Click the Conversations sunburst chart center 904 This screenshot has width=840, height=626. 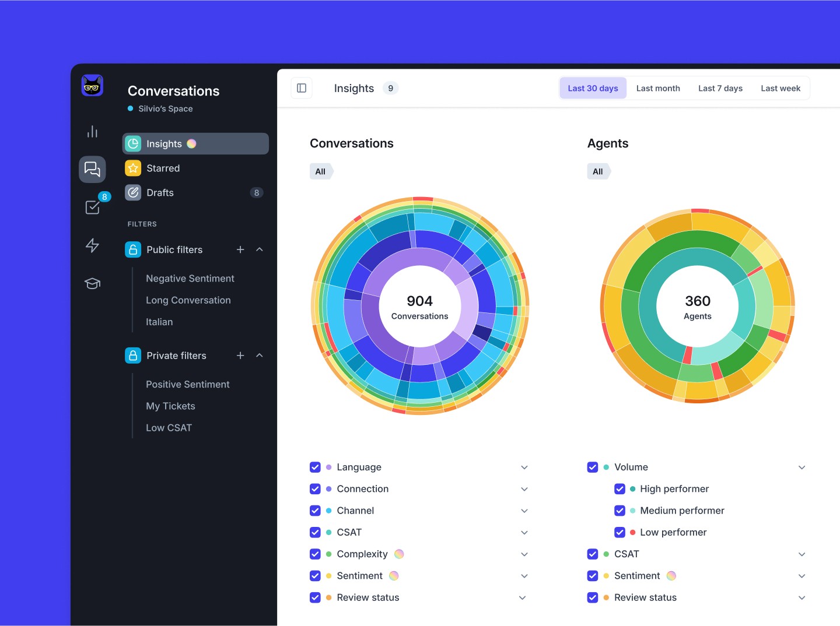[420, 307]
